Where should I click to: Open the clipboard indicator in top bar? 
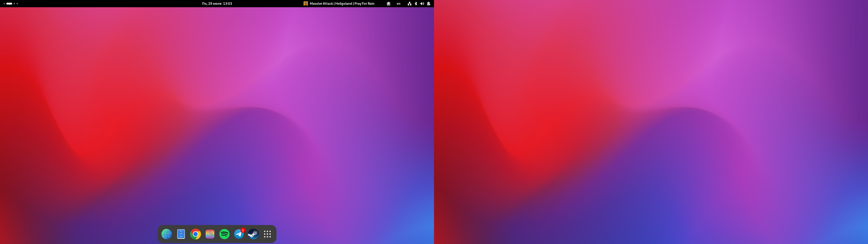389,4
